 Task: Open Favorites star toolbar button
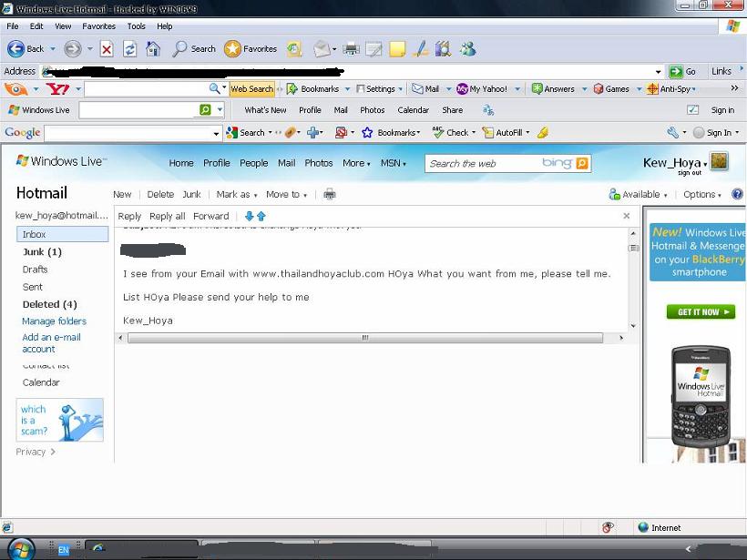tap(251, 48)
